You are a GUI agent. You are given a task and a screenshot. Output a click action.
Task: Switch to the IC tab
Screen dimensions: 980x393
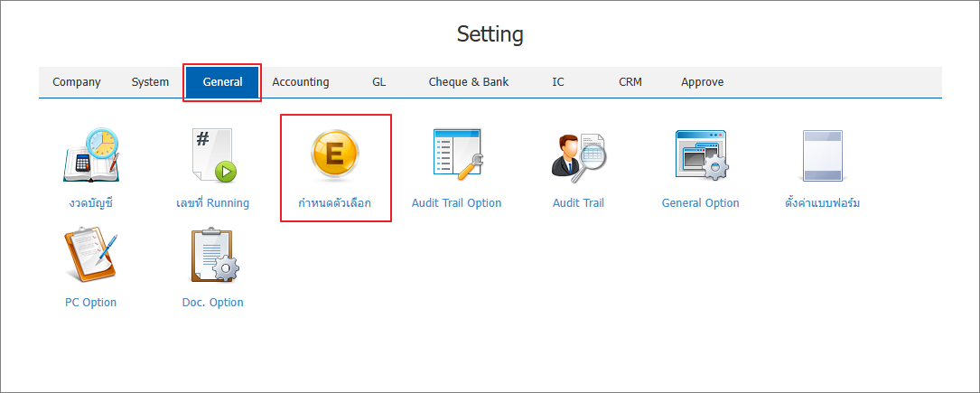[558, 82]
